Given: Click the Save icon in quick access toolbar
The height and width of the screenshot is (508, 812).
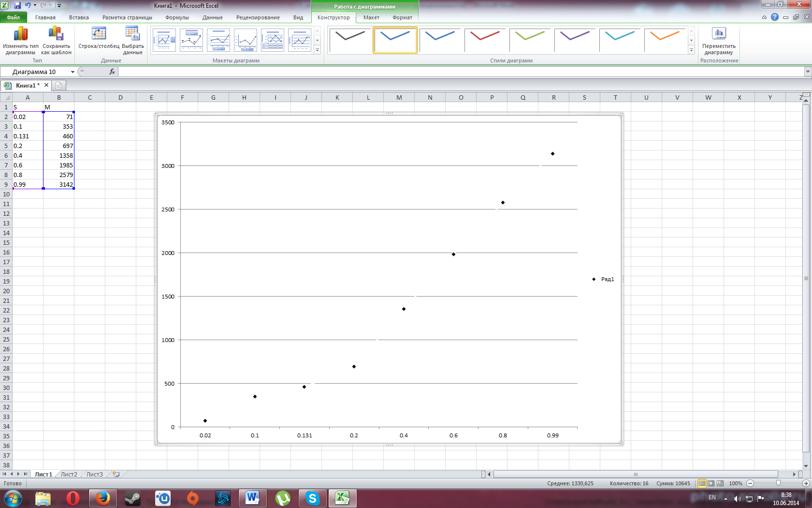Looking at the screenshot, I should coord(17,5).
